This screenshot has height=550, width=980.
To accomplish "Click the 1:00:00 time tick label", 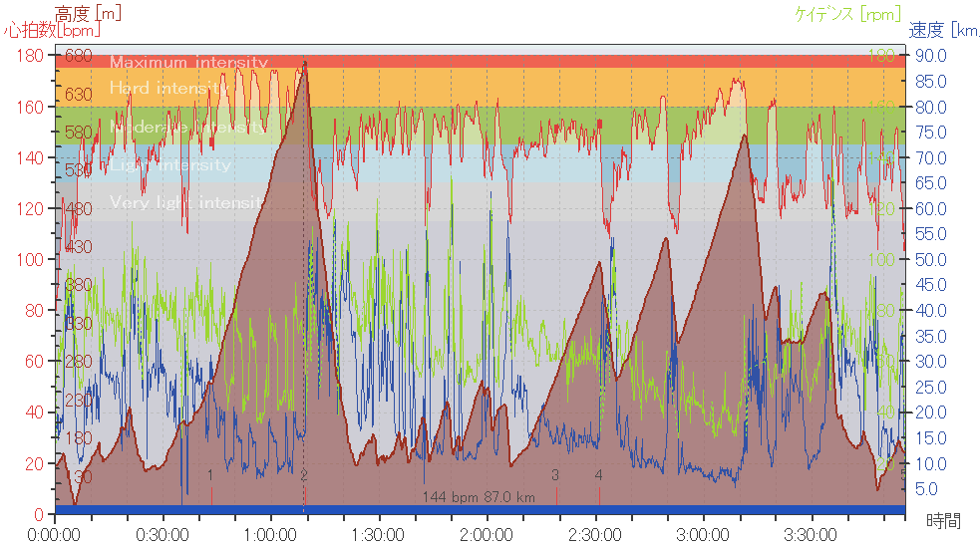I will (x=270, y=535).
